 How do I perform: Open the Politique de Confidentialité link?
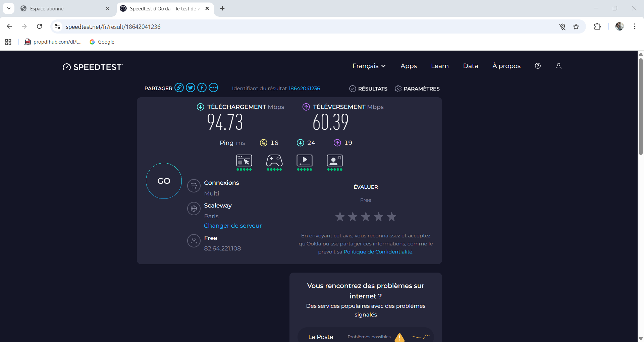tap(378, 252)
